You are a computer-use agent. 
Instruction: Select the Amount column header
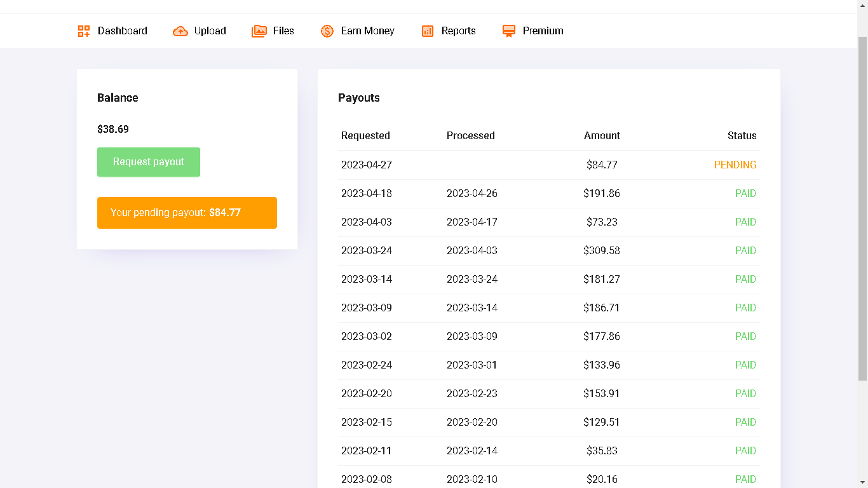pos(601,136)
